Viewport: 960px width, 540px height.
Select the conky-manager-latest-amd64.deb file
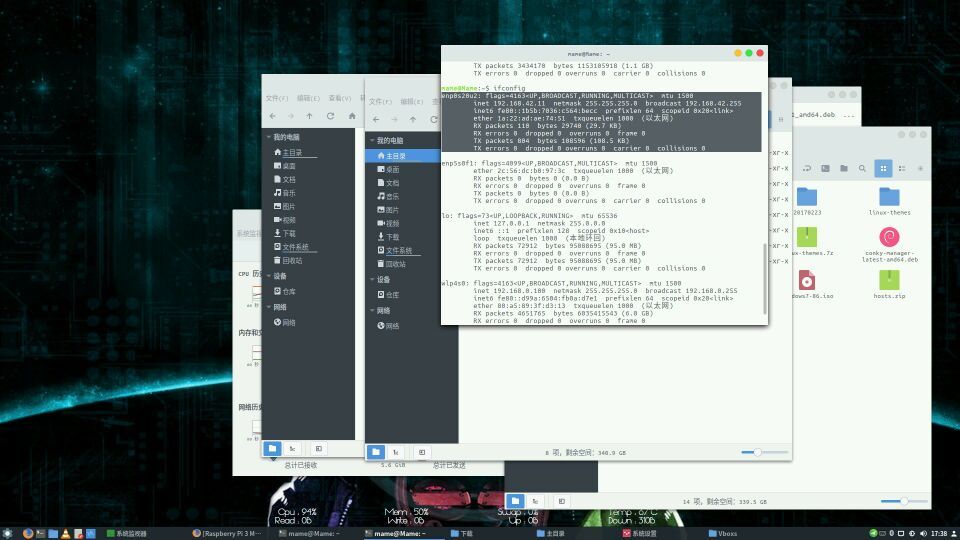point(889,244)
